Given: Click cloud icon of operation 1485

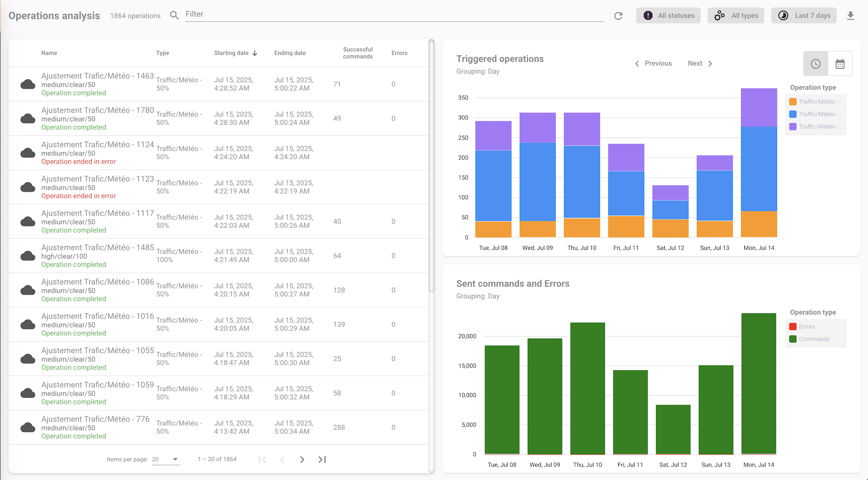Looking at the screenshot, I should pyautogui.click(x=28, y=256).
